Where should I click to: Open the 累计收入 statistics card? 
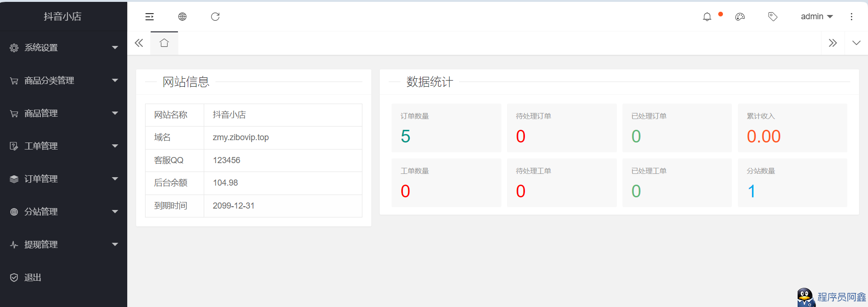[792, 128]
